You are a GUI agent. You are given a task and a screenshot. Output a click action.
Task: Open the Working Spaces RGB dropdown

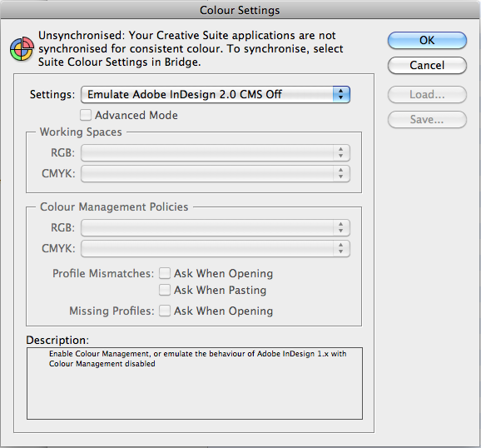click(216, 152)
